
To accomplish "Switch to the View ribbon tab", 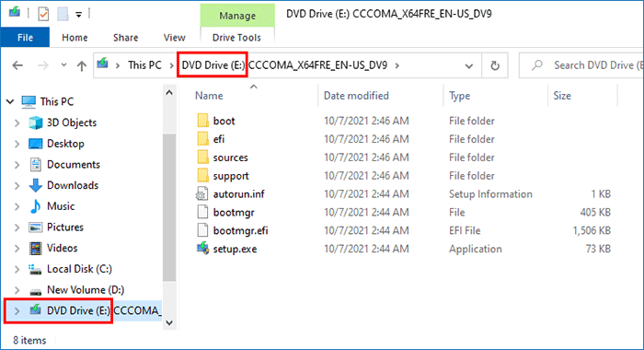I will tap(175, 38).
